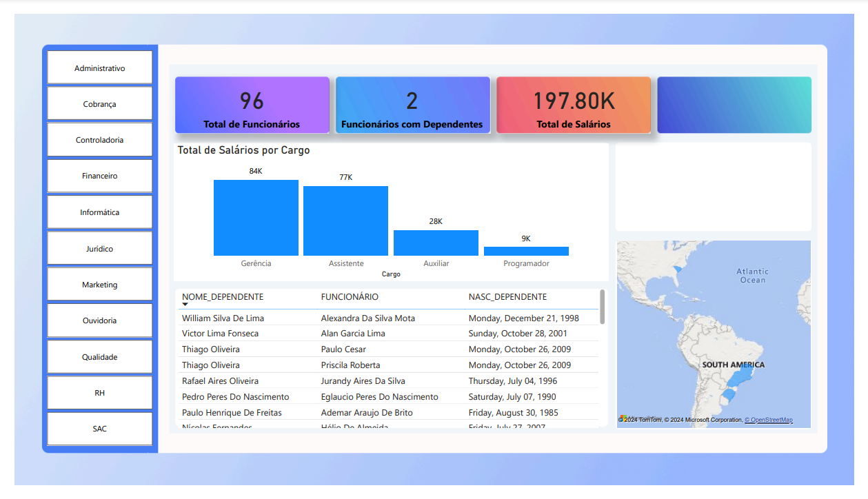The image size is (868, 499).
Task: Select the Administrativo department filter
Action: (100, 68)
